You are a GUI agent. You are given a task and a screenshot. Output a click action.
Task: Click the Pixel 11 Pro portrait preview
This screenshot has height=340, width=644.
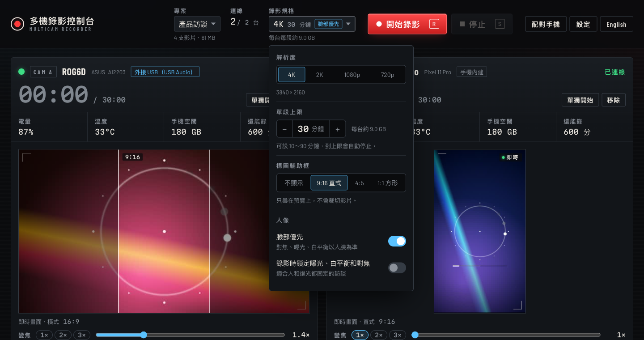point(480,231)
